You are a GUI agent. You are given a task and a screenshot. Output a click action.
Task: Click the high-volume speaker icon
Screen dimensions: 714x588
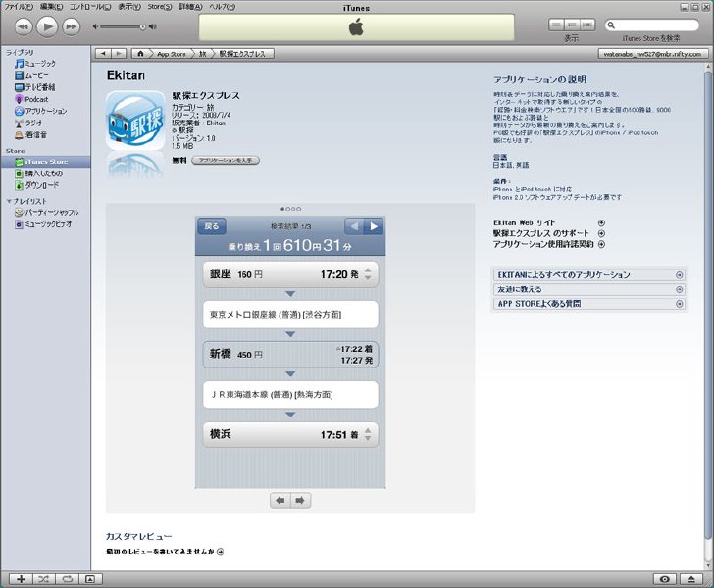pos(153,26)
